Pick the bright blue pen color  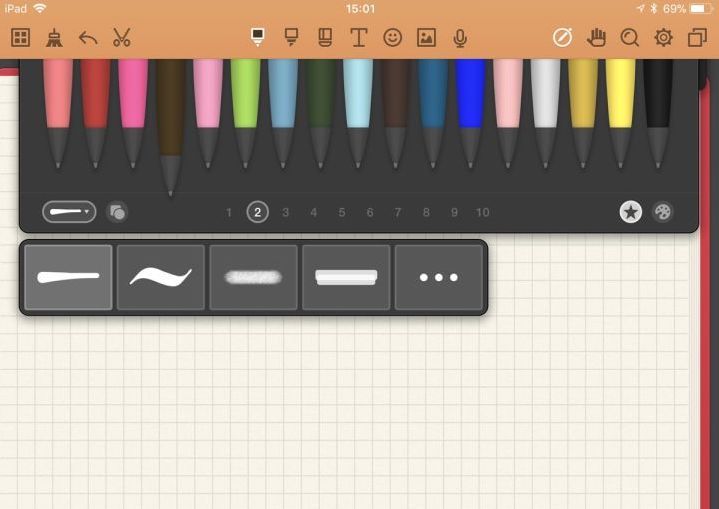pyautogui.click(x=470, y=112)
